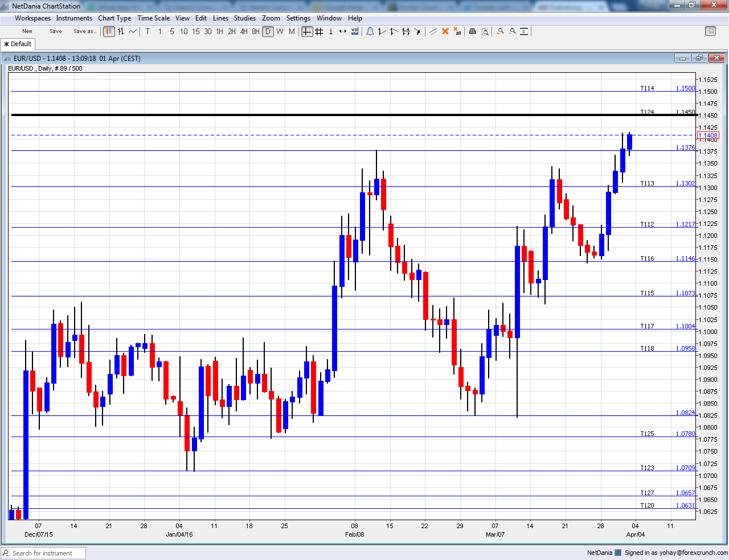Select 15-minute time scale
The image size is (729, 560).
tap(196, 31)
